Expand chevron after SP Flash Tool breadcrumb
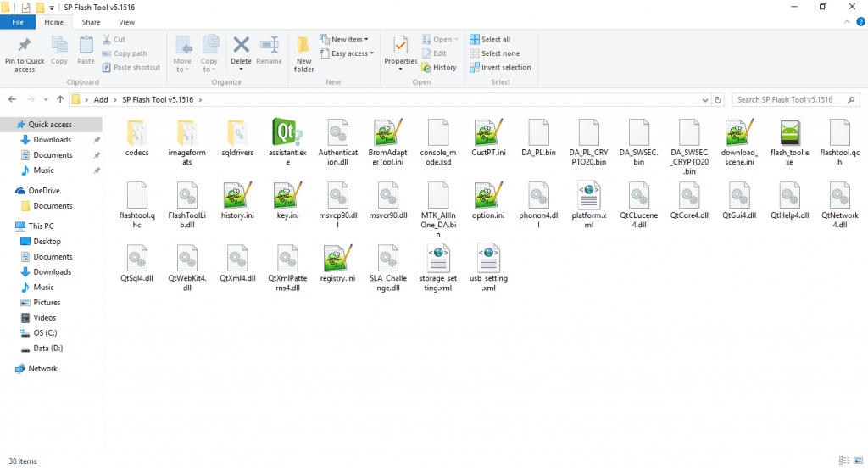Screen dimensions: 868x469 (200, 100)
